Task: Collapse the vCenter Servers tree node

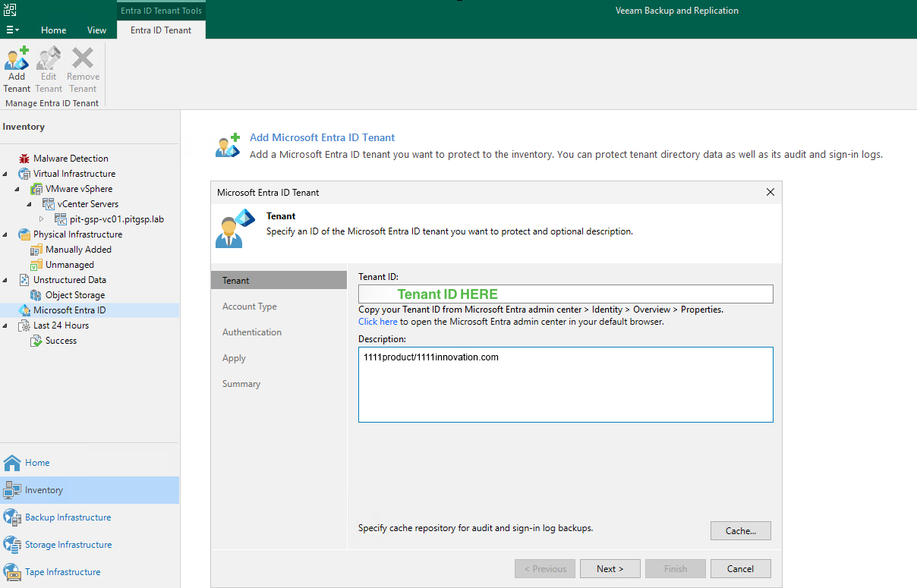Action: tap(30, 204)
